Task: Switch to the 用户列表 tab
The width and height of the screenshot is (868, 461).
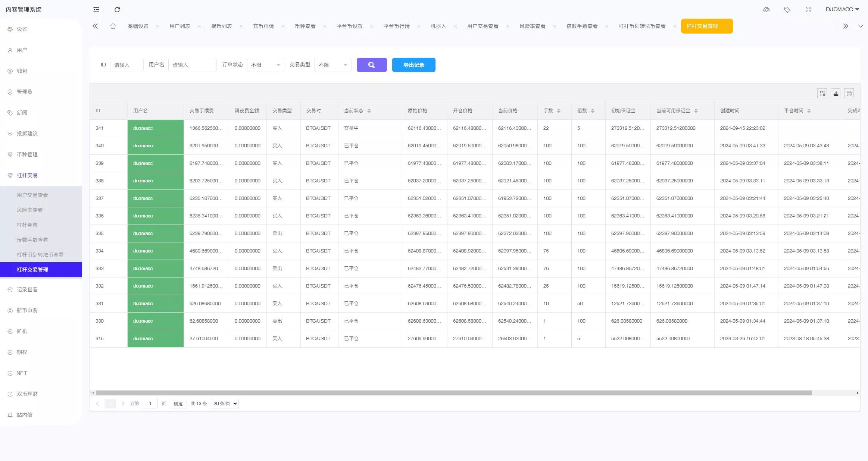Action: pyautogui.click(x=180, y=26)
